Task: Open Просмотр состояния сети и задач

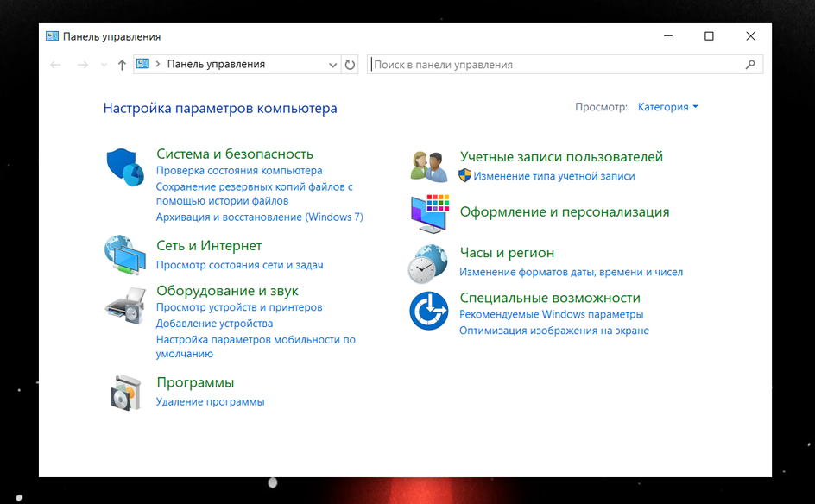Action: pyautogui.click(x=240, y=265)
